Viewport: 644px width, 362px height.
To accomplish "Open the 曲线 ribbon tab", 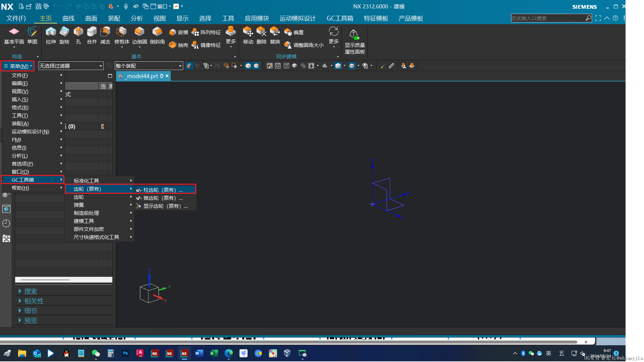I will point(68,18).
